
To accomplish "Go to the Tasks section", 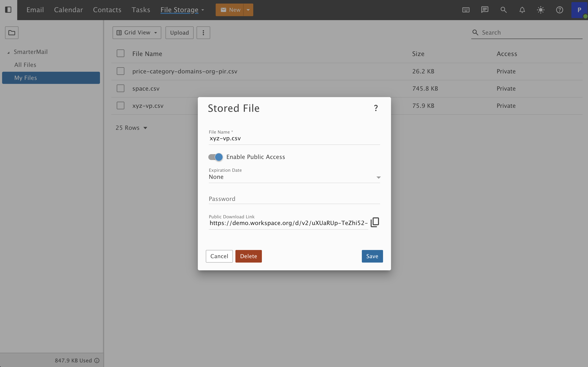I will tap(141, 10).
